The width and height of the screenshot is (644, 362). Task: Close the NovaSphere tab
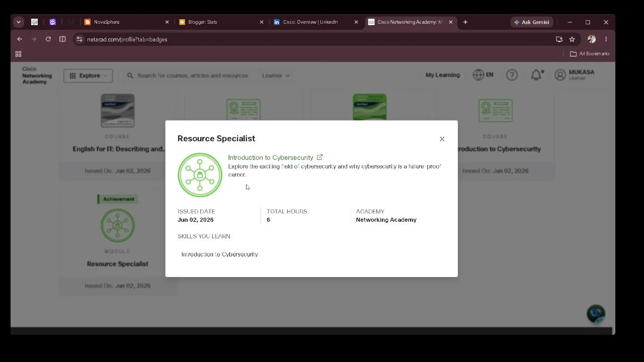coord(167,22)
